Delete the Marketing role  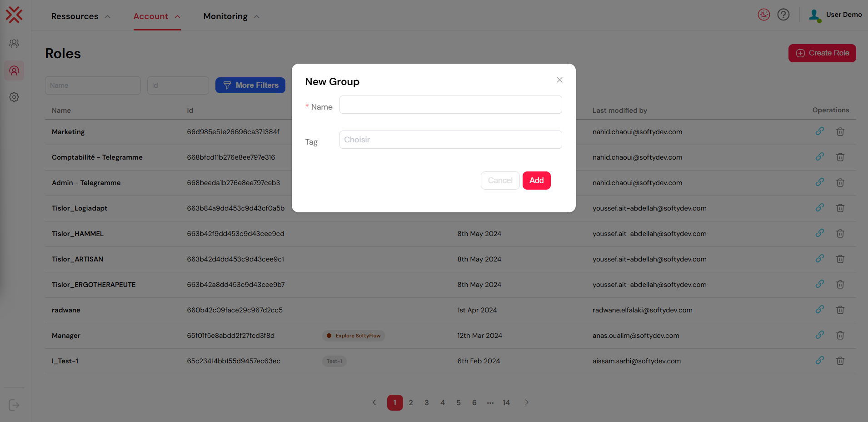(x=840, y=131)
